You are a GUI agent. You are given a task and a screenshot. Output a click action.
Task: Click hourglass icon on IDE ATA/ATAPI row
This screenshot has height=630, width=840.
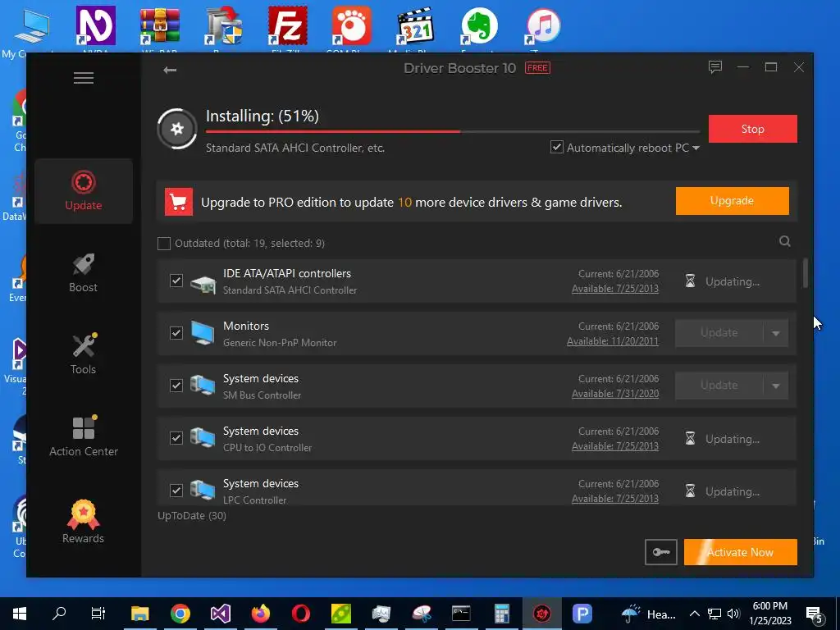click(x=691, y=281)
